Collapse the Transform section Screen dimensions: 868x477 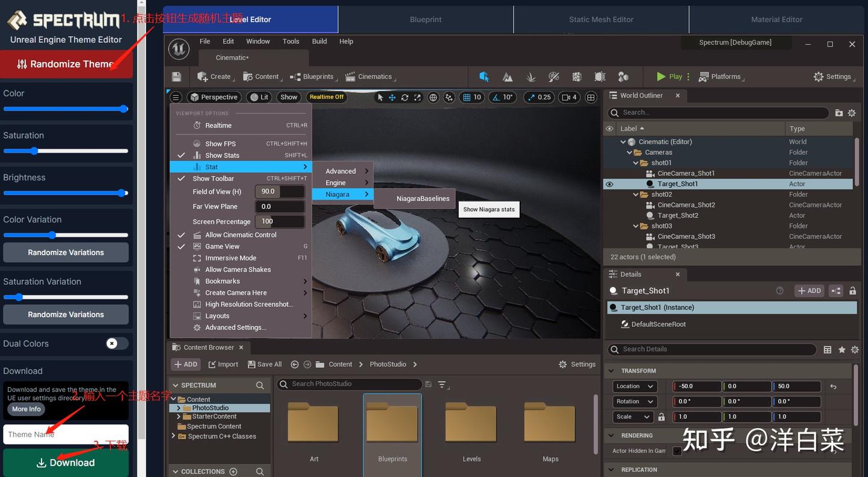[611, 371]
